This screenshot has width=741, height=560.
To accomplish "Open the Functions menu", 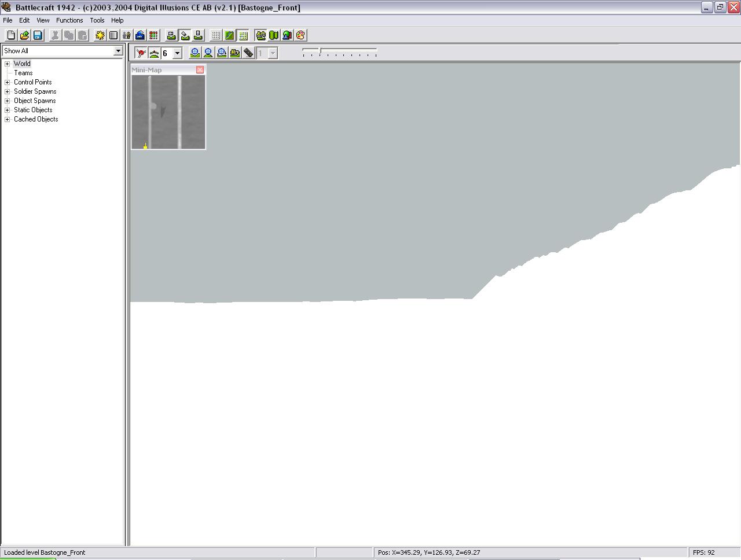I will (69, 20).
